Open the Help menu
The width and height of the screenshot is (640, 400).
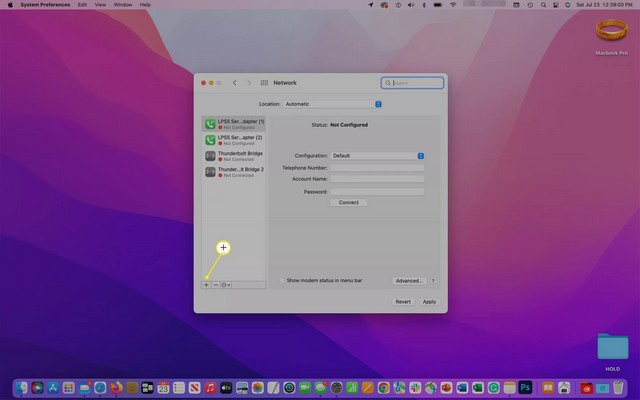[x=145, y=5]
